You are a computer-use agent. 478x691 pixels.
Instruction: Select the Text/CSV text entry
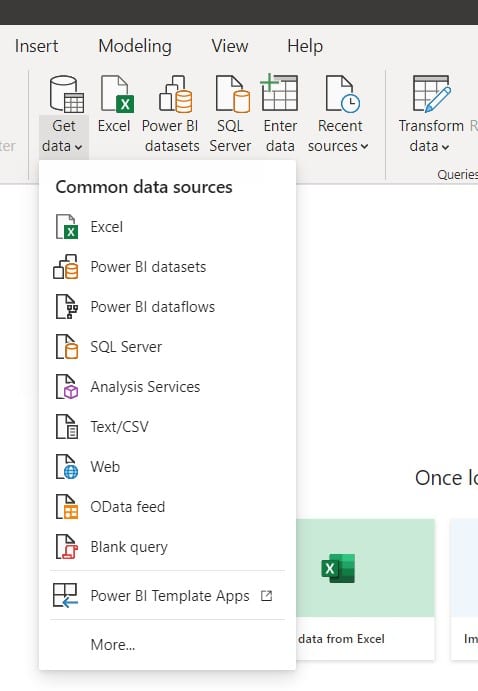(x=119, y=427)
